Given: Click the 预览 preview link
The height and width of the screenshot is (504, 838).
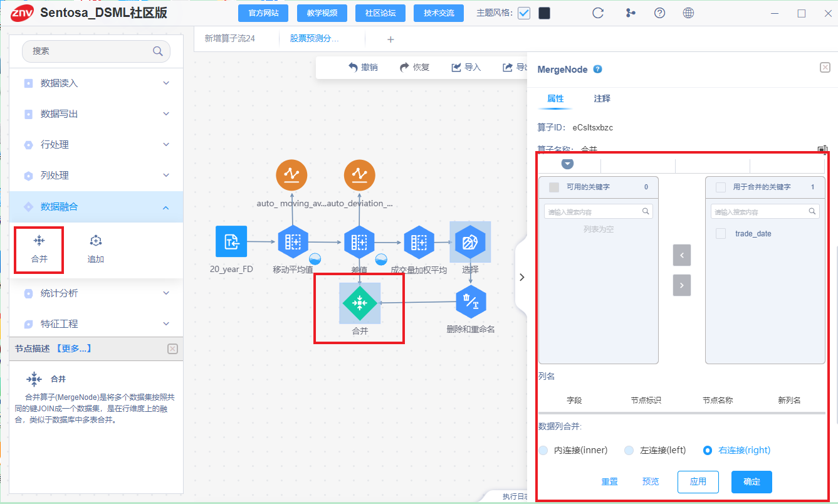Looking at the screenshot, I should (x=651, y=481).
